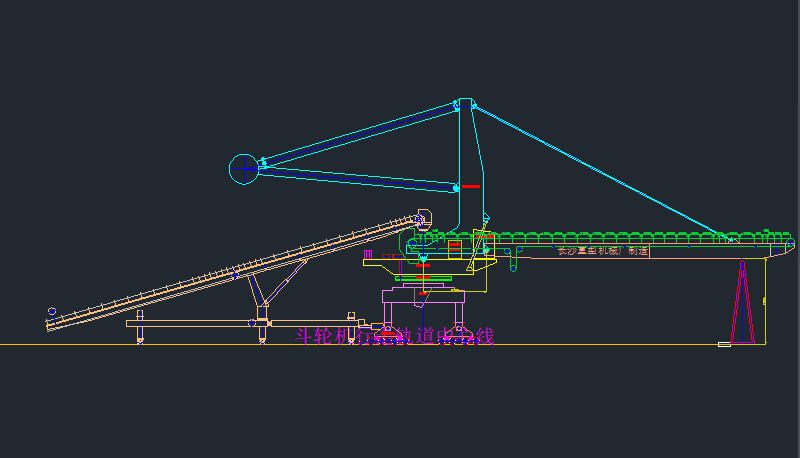Select the lower blue boom arm
This screenshot has width=800, height=458.
tap(360, 176)
